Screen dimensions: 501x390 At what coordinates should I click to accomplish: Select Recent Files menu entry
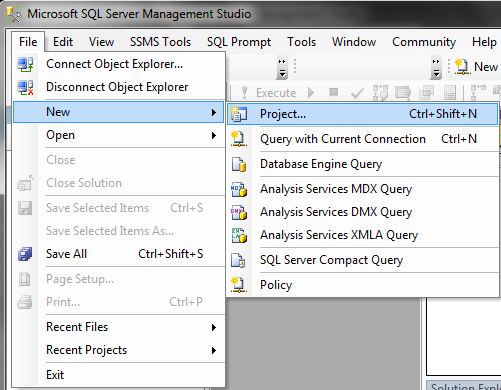pos(119,327)
